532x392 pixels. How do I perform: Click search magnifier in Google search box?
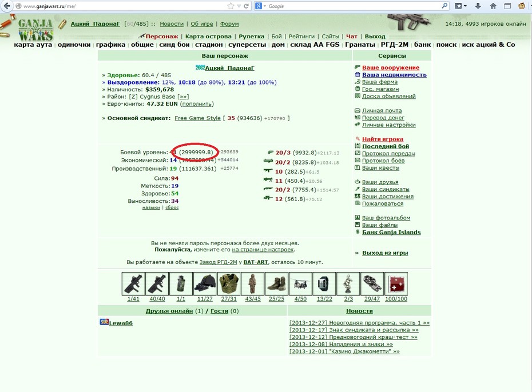click(444, 6)
